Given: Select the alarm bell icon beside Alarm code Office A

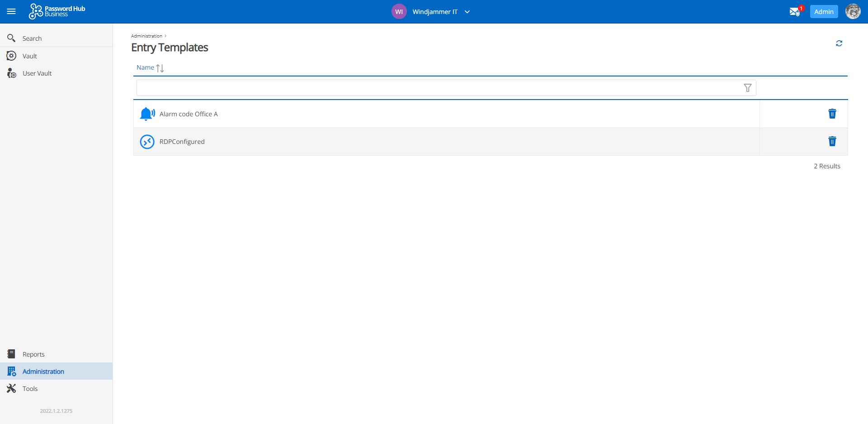Looking at the screenshot, I should point(147,114).
